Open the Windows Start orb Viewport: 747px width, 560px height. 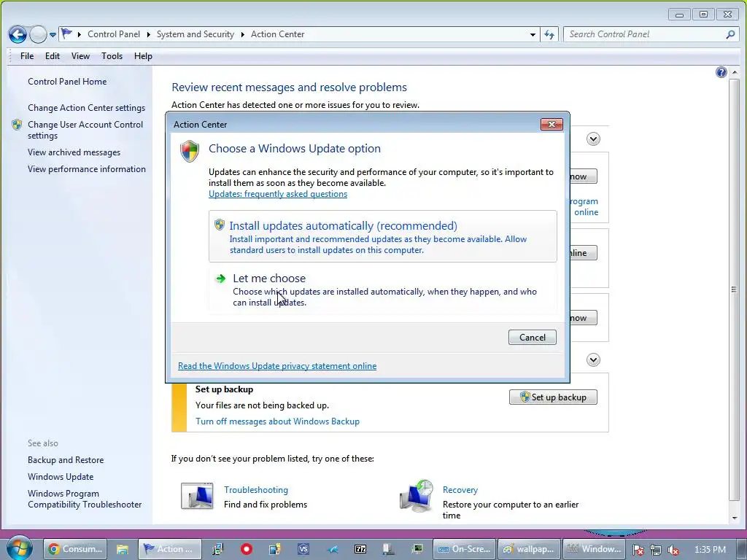tap(19, 548)
